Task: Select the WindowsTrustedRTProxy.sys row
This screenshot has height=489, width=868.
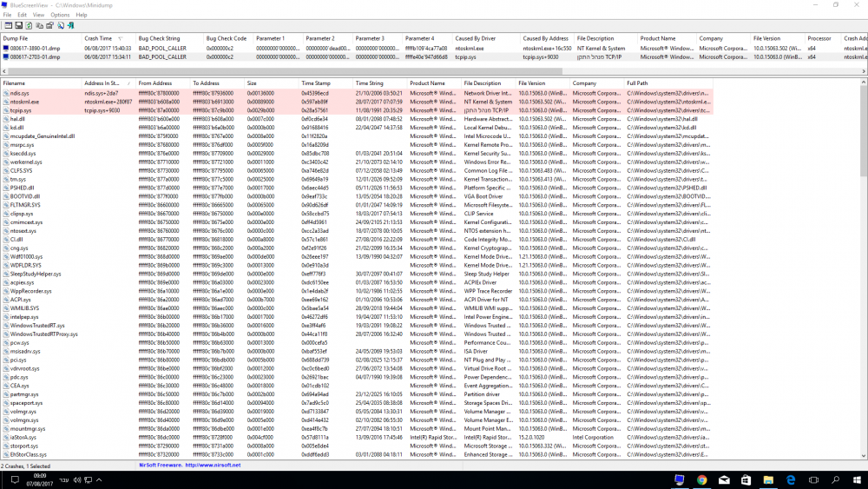Action: coord(357,334)
